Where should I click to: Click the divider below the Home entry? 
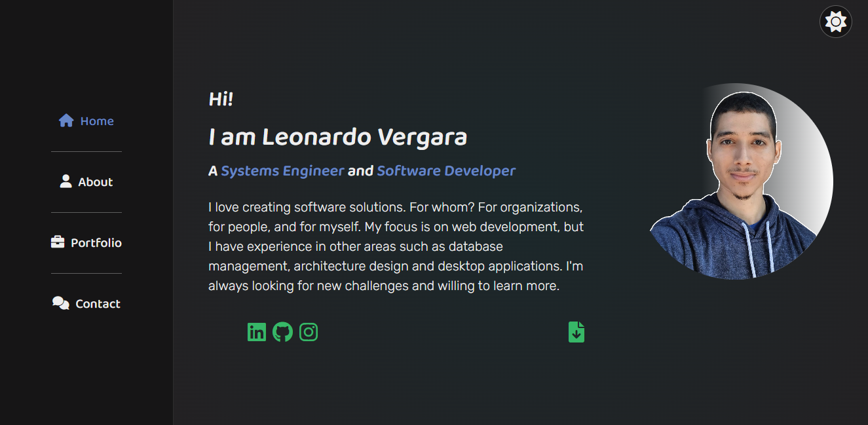pos(86,151)
